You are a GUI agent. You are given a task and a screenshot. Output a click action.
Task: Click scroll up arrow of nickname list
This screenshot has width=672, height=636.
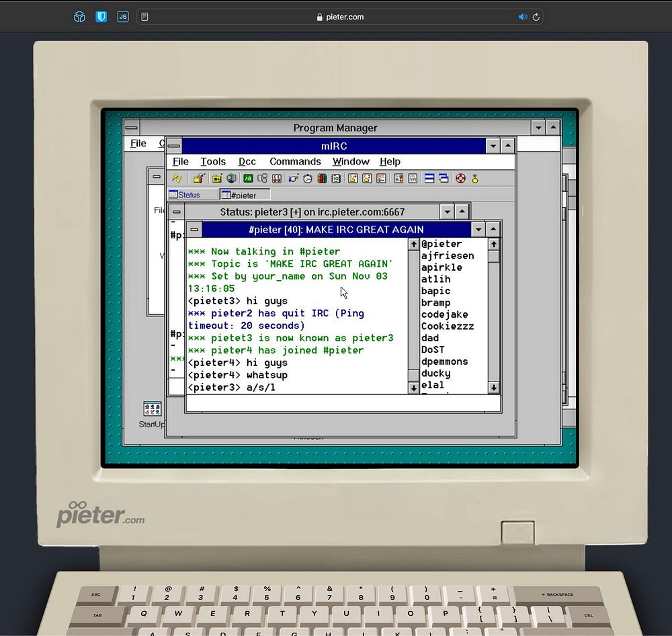(494, 244)
